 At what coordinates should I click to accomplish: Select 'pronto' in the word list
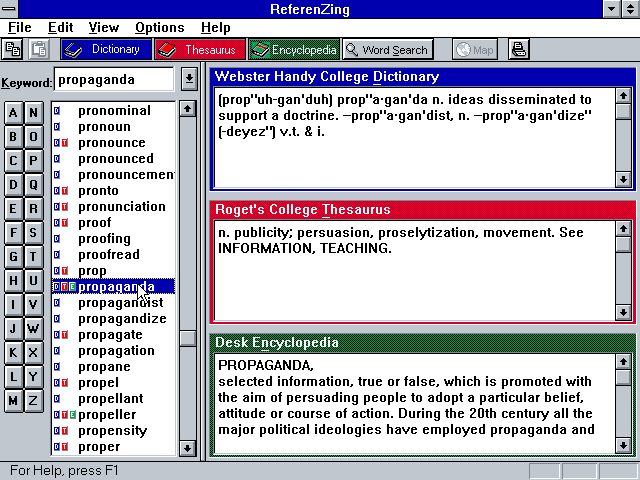[x=114, y=191]
